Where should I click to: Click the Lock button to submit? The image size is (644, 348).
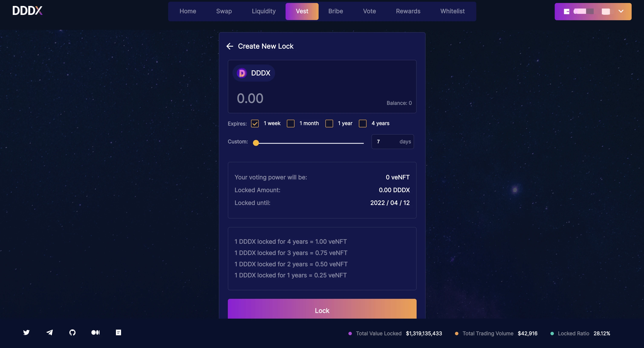tap(322, 310)
